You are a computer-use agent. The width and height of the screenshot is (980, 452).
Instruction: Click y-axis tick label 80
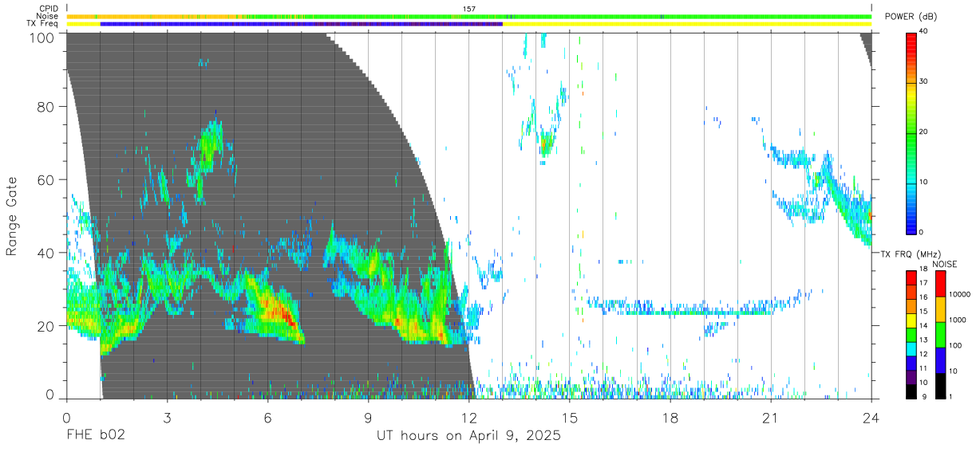coord(46,106)
